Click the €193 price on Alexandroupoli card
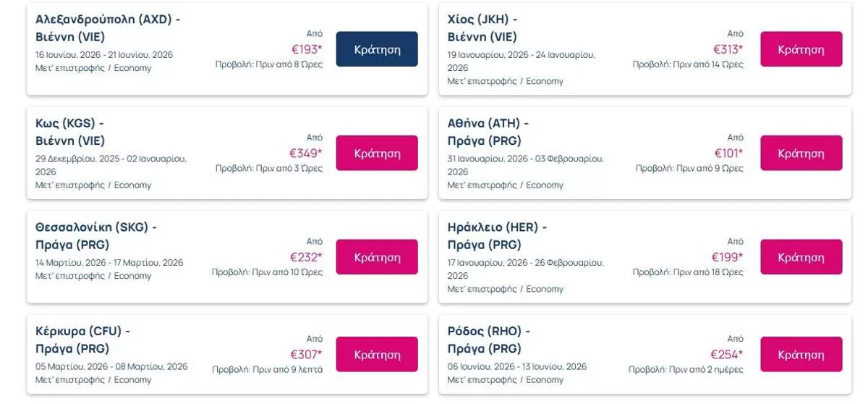The width and height of the screenshot is (868, 404). click(305, 49)
